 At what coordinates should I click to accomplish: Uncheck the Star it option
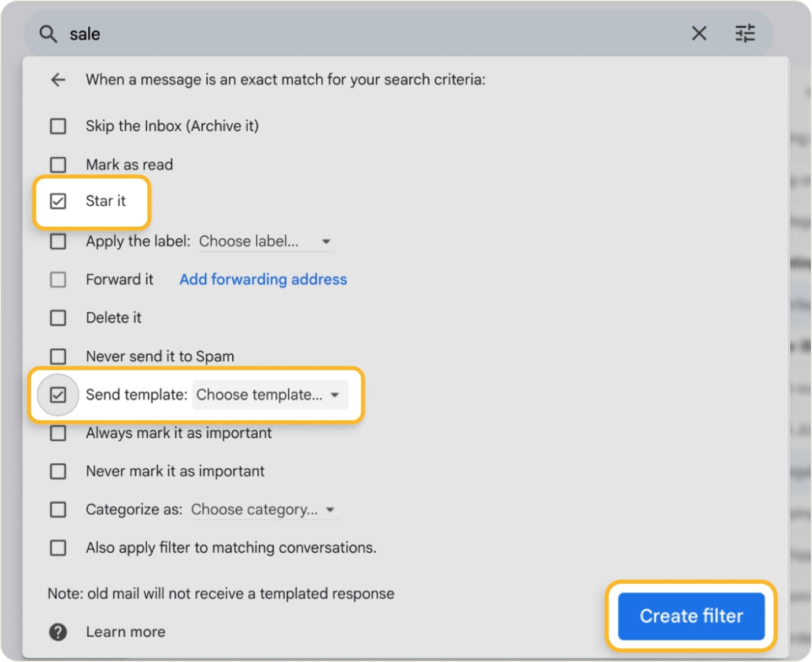point(57,201)
